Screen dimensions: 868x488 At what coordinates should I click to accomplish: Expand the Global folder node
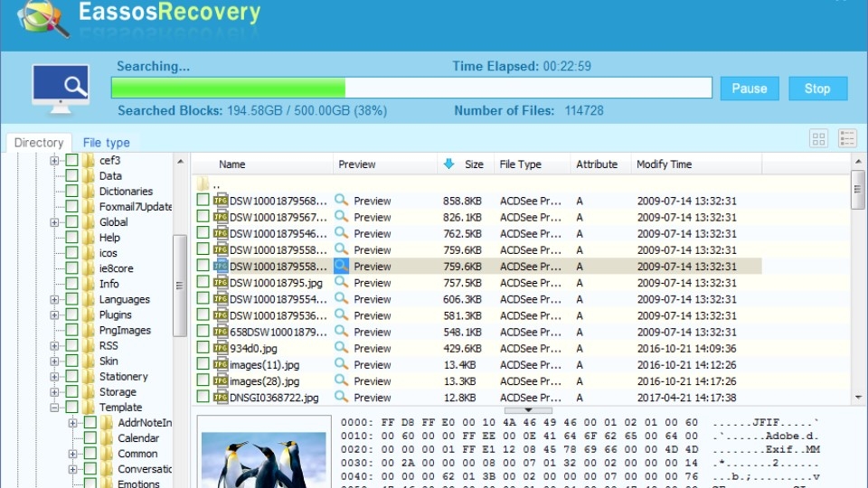click(x=54, y=222)
